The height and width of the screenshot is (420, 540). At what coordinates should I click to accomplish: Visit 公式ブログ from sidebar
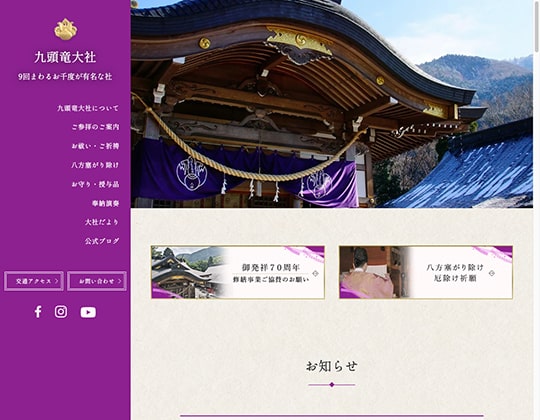click(102, 241)
